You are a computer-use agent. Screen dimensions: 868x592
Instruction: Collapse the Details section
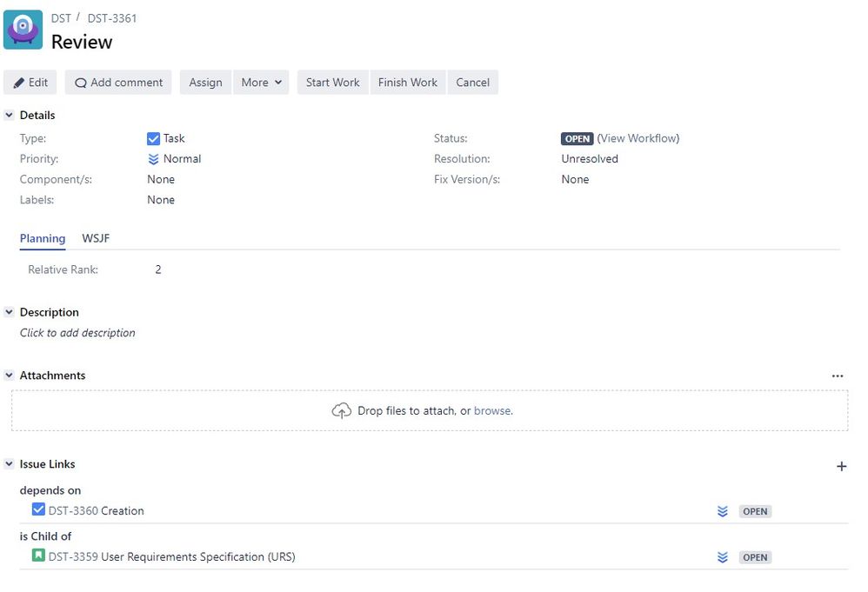[x=9, y=115]
